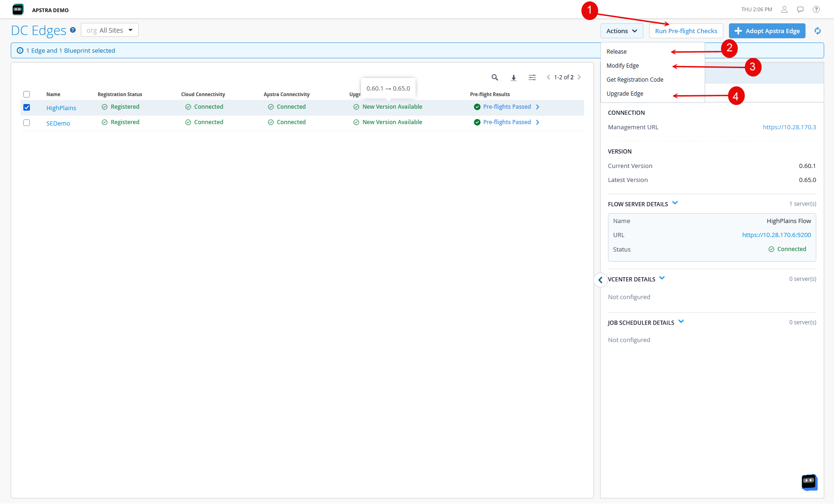The height and width of the screenshot is (504, 834).
Task: Open the SEDemo edge link
Action: (x=58, y=123)
